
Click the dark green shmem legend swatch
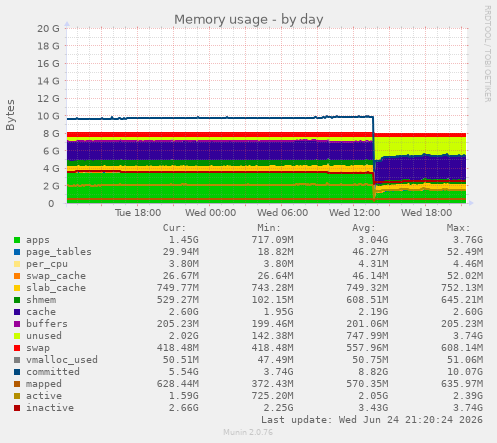[17, 300]
